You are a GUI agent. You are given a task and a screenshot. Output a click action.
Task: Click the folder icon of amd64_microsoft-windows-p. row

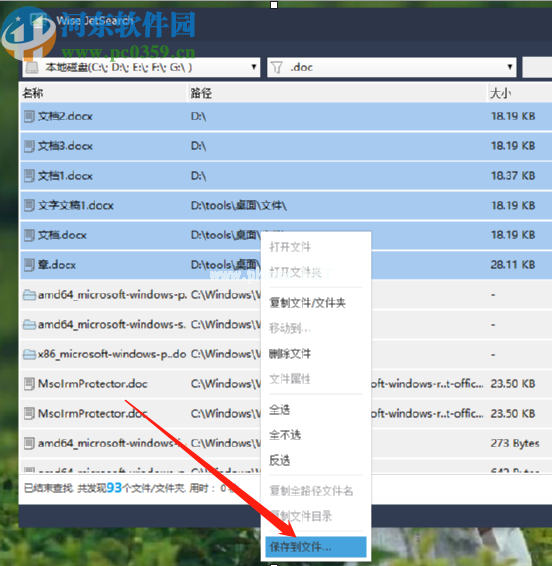coord(29,295)
